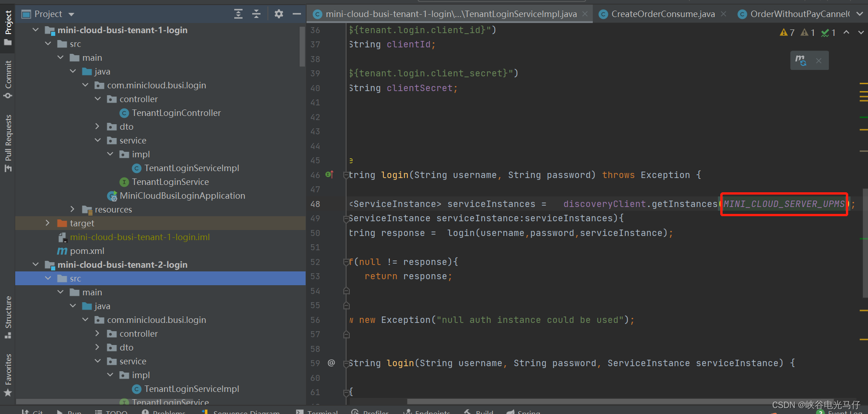The image size is (868, 414).
Task: Click the @ gutter icon on line 59
Action: pos(331,363)
